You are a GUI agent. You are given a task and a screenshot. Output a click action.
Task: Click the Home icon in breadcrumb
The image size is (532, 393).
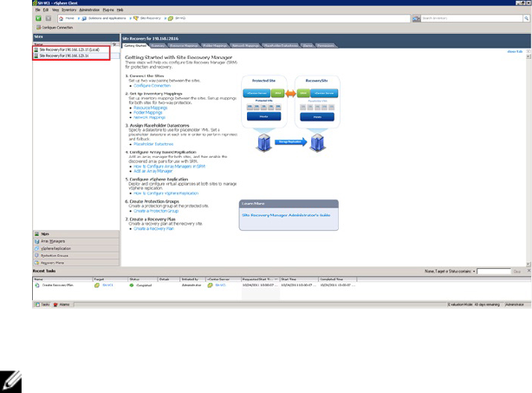[x=61, y=18]
